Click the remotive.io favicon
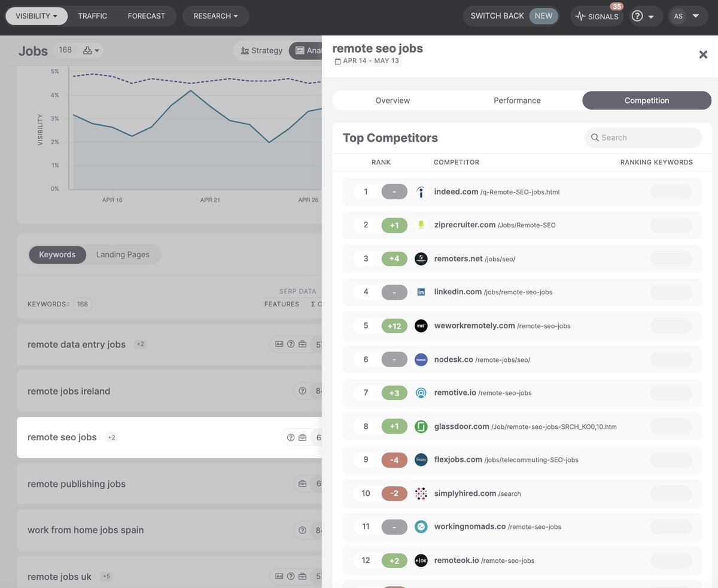 [x=421, y=393]
